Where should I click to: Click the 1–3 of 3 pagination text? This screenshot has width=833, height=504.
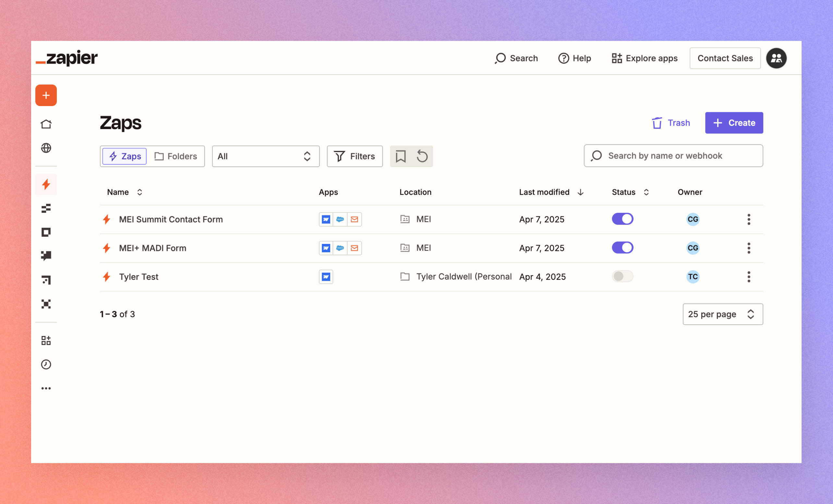point(117,314)
